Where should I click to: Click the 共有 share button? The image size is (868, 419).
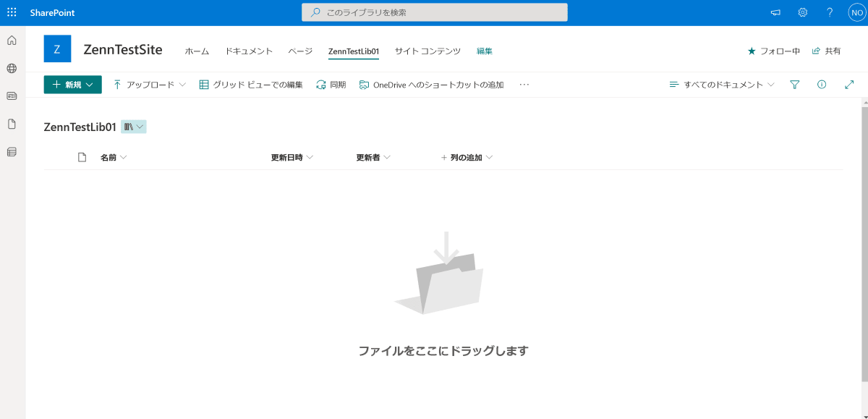826,51
